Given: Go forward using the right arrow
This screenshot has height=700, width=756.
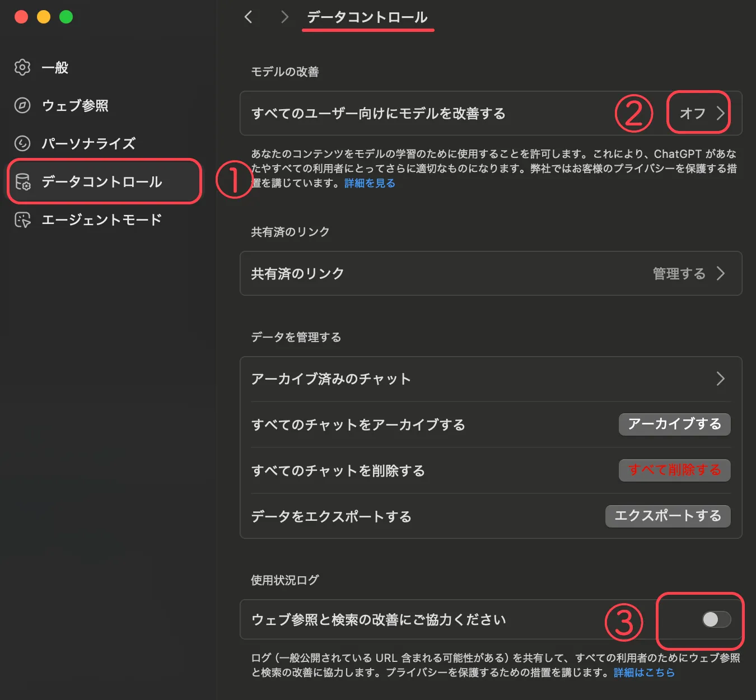Looking at the screenshot, I should (x=284, y=17).
